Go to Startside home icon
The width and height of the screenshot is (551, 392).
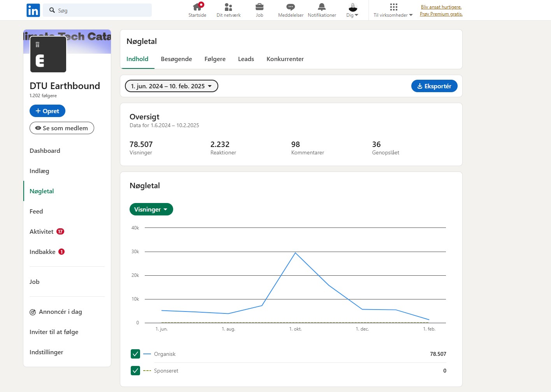197,7
